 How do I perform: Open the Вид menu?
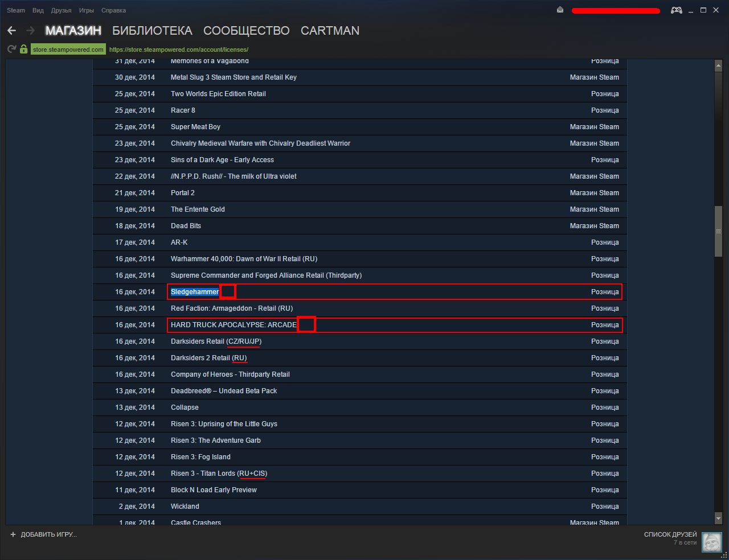pyautogui.click(x=38, y=10)
